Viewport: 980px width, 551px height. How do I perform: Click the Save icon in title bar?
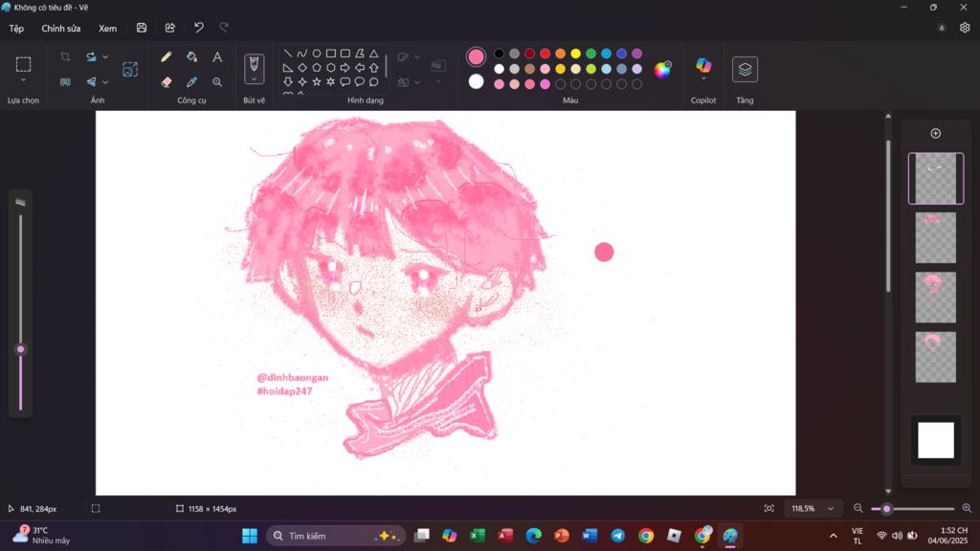(142, 28)
